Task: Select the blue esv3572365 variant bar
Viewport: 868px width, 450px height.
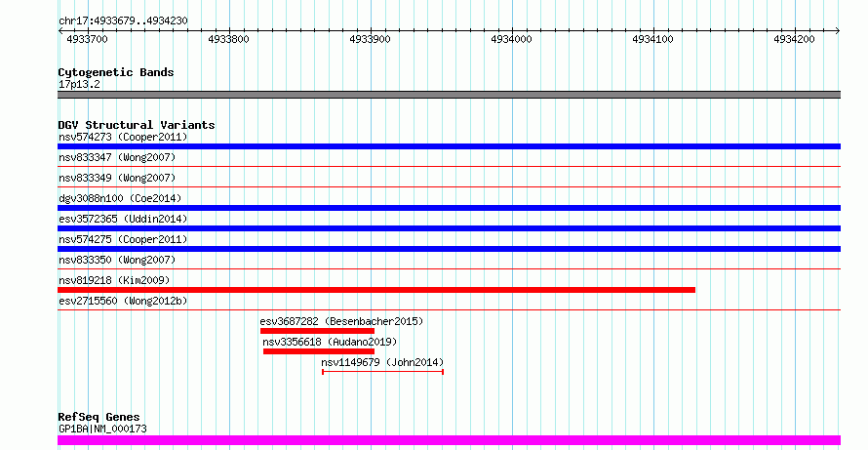Action: click(449, 228)
